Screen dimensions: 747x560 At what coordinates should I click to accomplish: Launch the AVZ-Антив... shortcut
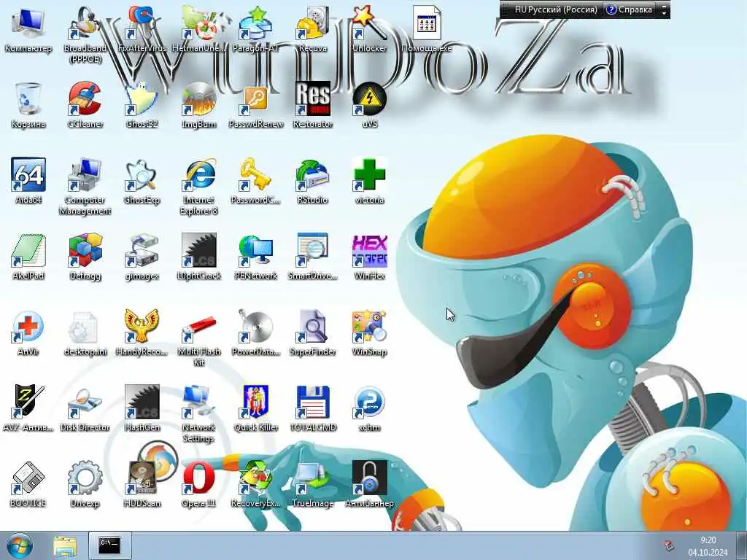tap(28, 408)
